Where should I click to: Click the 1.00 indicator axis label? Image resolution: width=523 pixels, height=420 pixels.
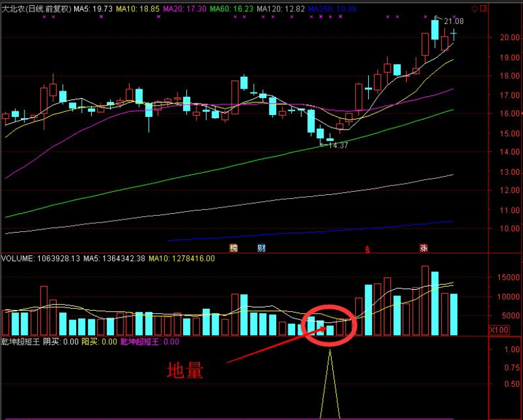coord(512,350)
